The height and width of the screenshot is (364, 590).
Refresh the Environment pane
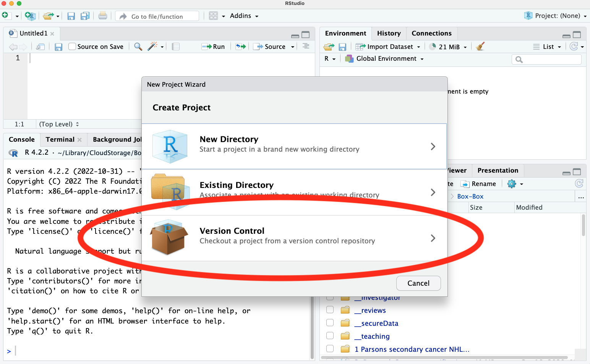[x=574, y=46]
